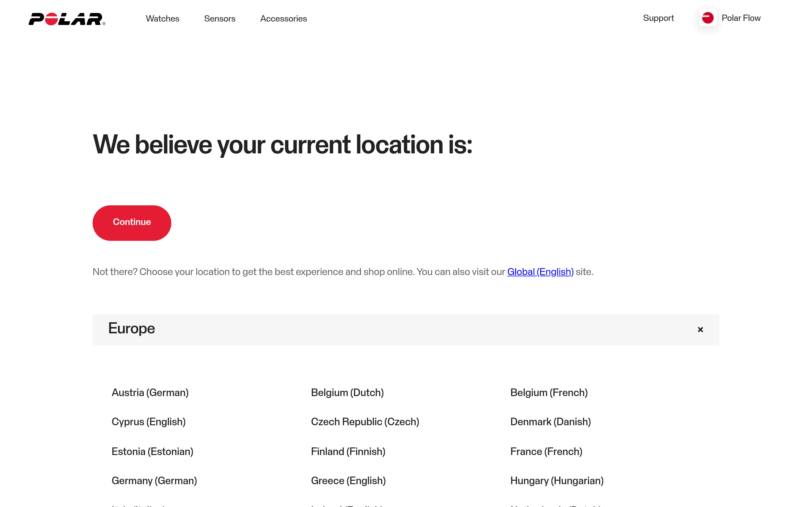
Task: Visit the Global (English) site link
Action: (540, 272)
